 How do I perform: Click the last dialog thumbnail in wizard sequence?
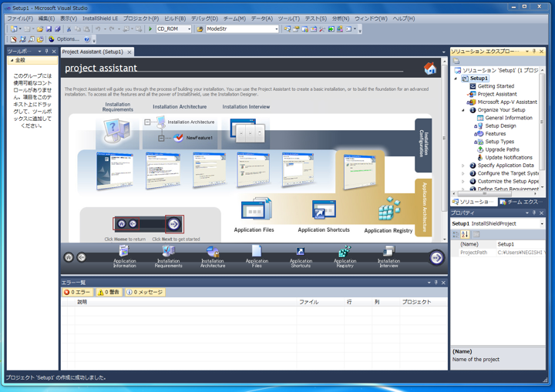359,172
